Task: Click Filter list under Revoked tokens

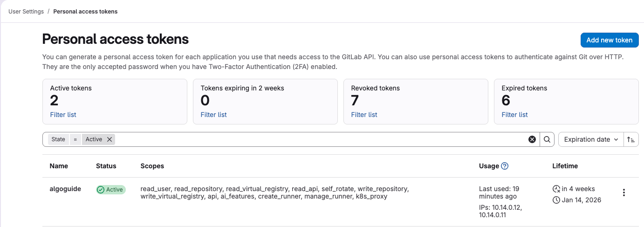Action: coord(364,115)
